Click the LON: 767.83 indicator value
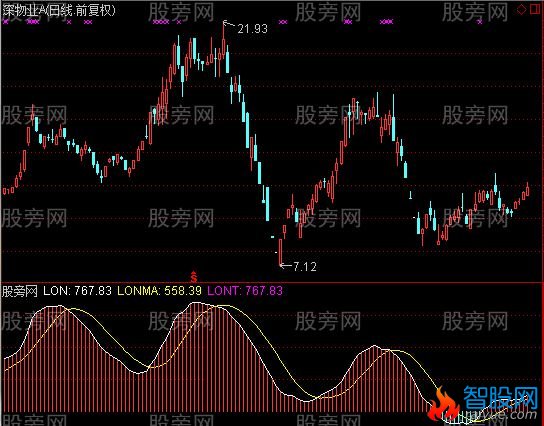 click(x=77, y=290)
